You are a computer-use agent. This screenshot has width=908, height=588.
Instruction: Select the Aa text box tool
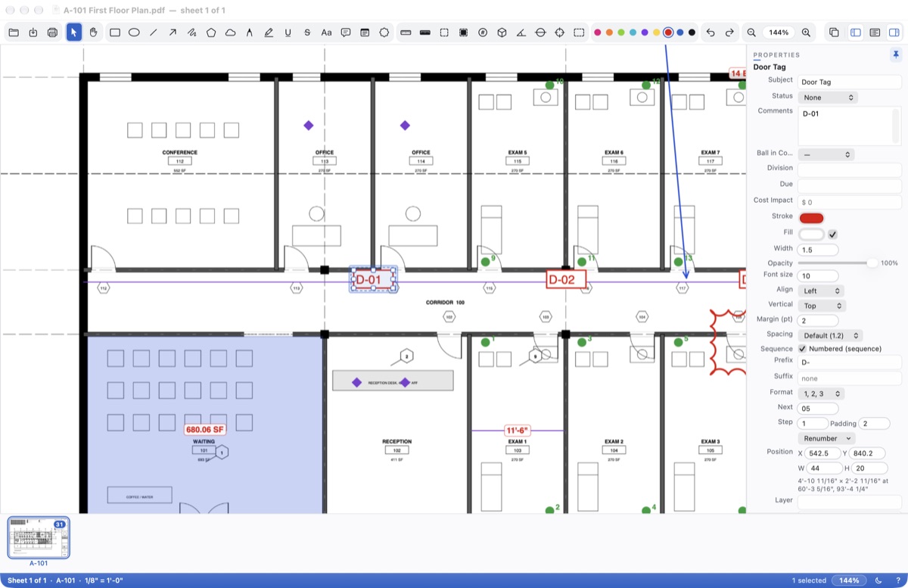pos(327,33)
